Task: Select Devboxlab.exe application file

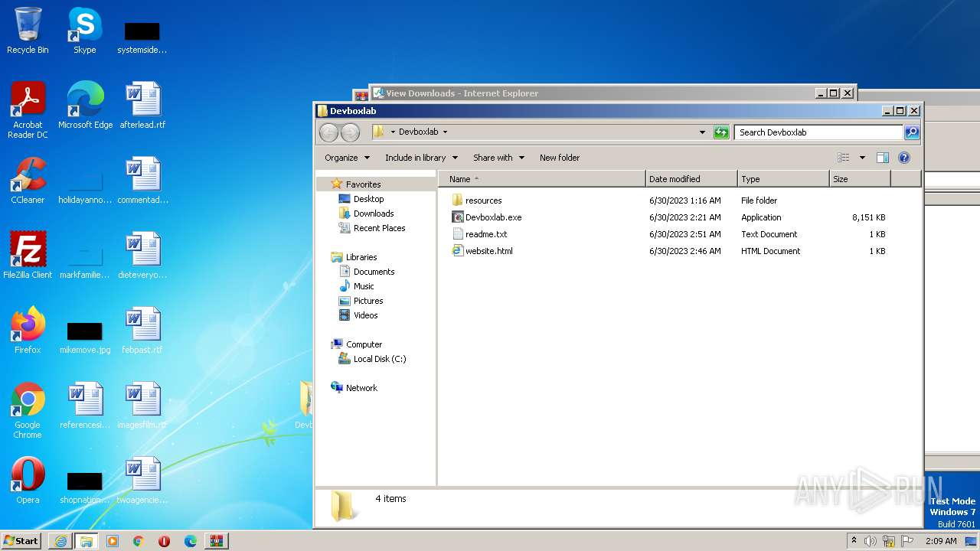Action: pos(487,217)
